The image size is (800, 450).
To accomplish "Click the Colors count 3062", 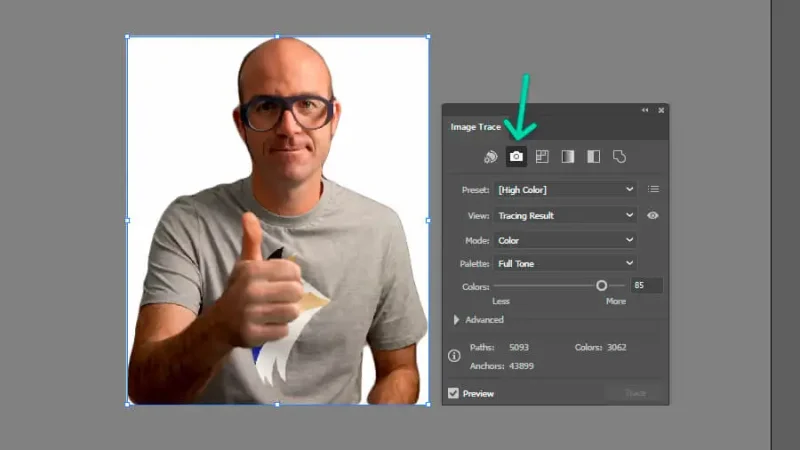I will (616, 347).
